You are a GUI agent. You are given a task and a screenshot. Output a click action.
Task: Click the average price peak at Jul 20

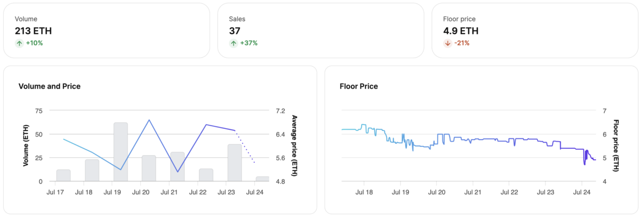pos(149,120)
